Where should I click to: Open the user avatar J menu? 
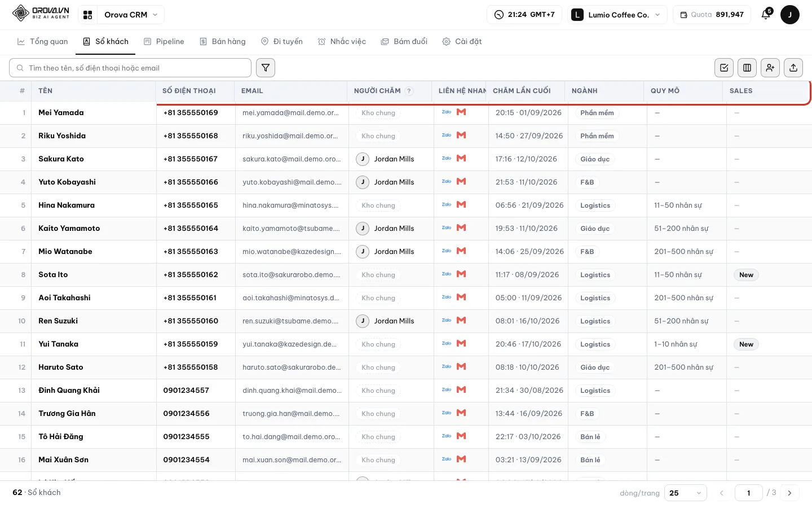tap(790, 15)
